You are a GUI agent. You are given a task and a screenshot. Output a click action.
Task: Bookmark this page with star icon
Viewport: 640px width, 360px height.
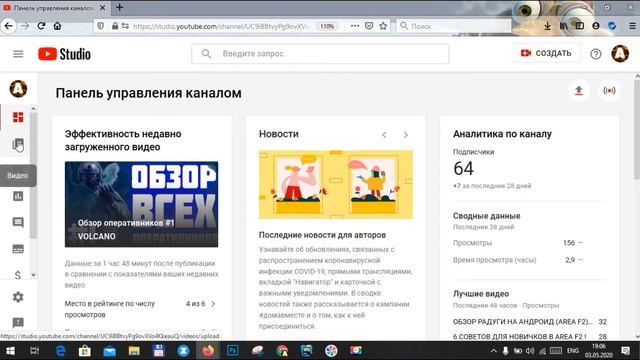coord(383,26)
